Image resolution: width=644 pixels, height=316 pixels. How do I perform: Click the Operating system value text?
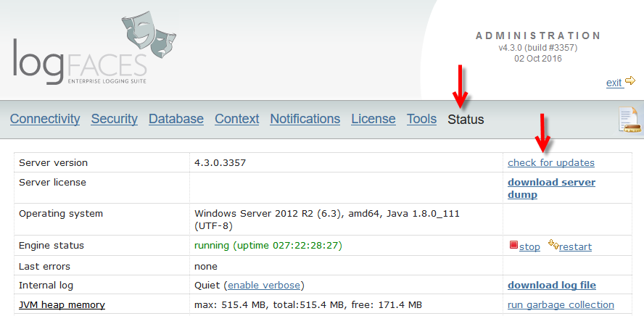[x=327, y=220]
